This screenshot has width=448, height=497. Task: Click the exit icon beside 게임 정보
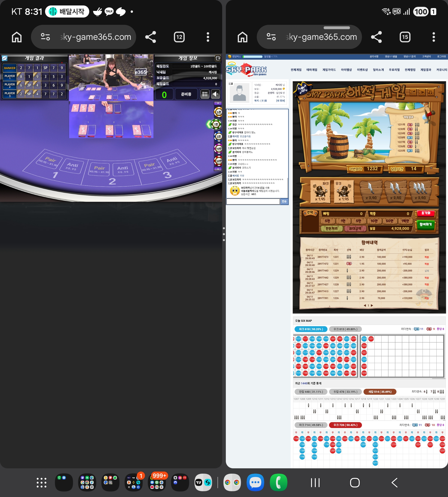point(218,58)
